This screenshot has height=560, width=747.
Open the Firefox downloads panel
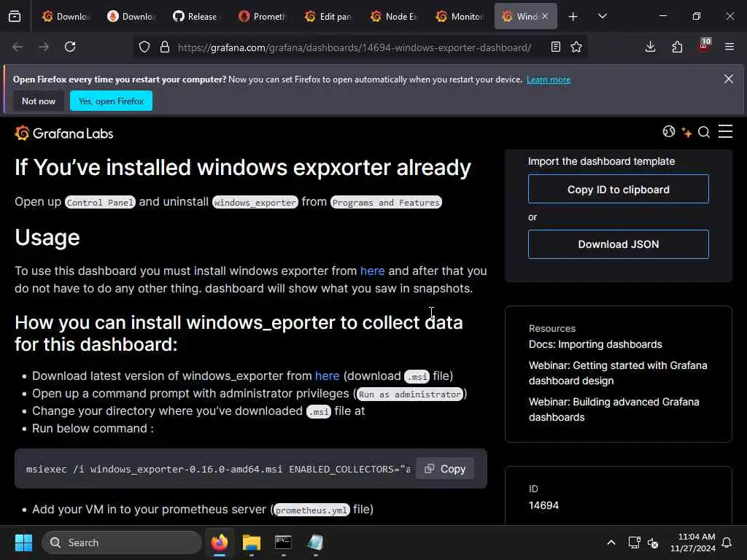[x=650, y=47]
